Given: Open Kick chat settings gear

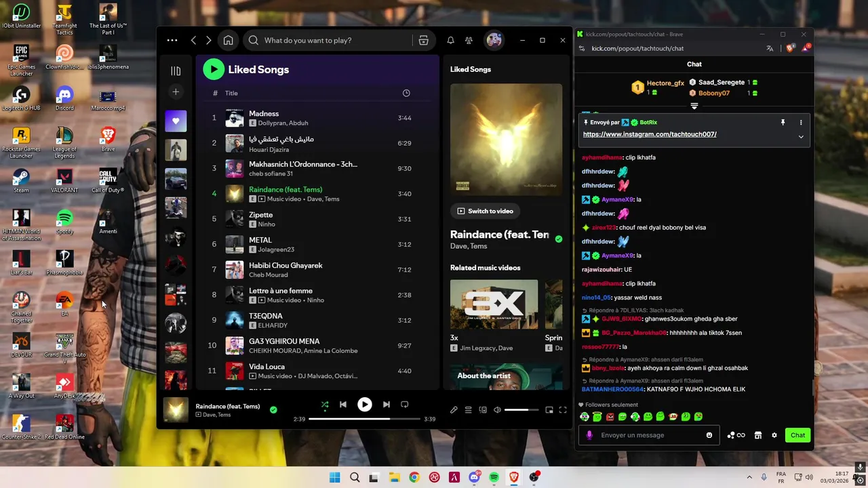Looking at the screenshot, I should (x=774, y=435).
